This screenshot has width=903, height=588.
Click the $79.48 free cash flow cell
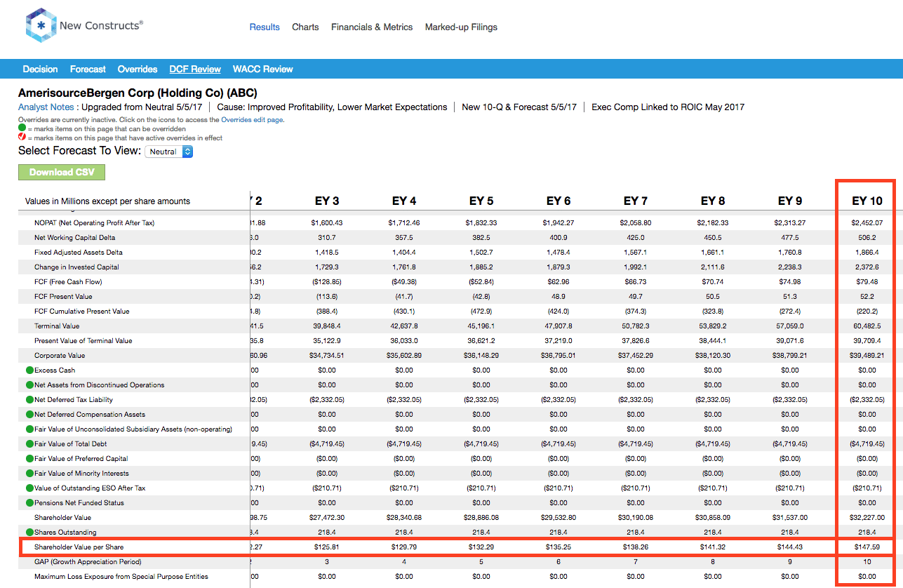pos(867,282)
